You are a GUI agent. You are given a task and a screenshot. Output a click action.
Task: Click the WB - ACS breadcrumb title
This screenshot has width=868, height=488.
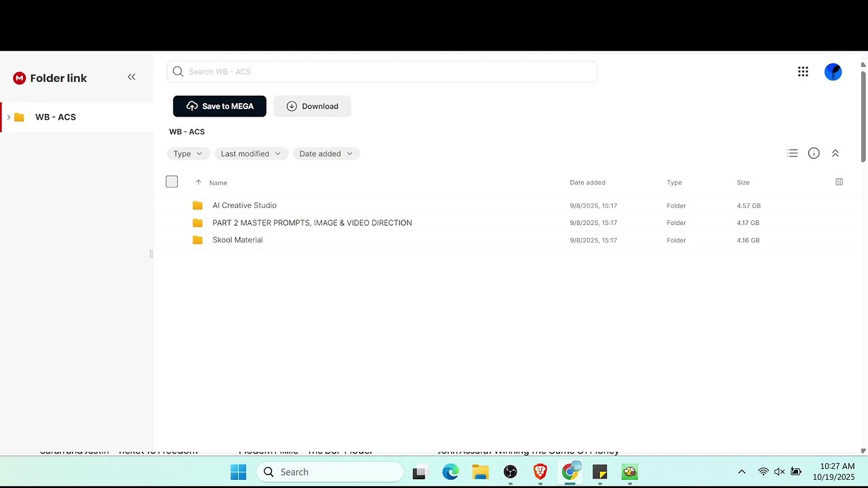coord(187,131)
